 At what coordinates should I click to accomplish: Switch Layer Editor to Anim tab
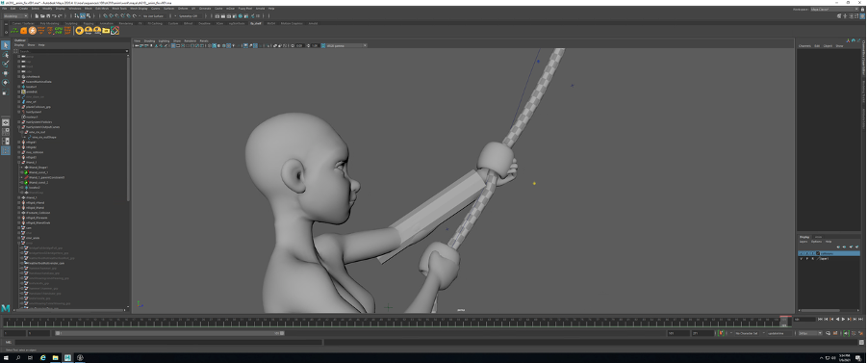(818, 237)
